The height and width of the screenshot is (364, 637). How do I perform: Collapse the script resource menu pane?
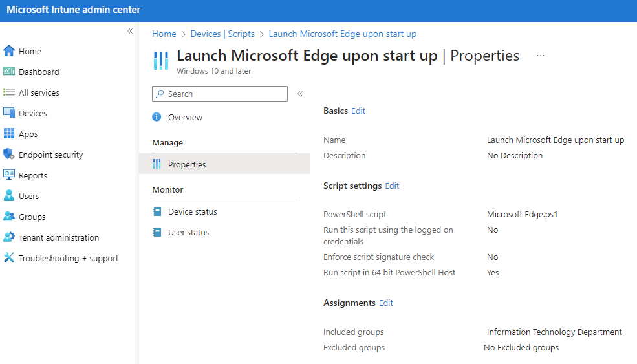(300, 94)
